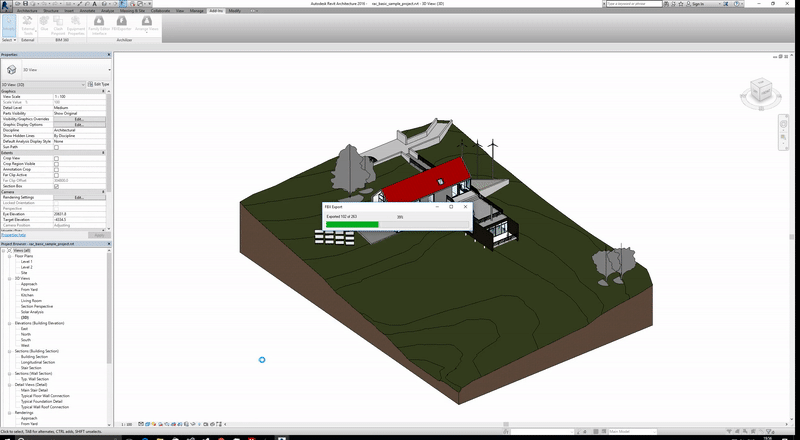Collapse the Elevations (Building Elevation) node
Screen dimensions: 800x440
(x=9, y=323)
